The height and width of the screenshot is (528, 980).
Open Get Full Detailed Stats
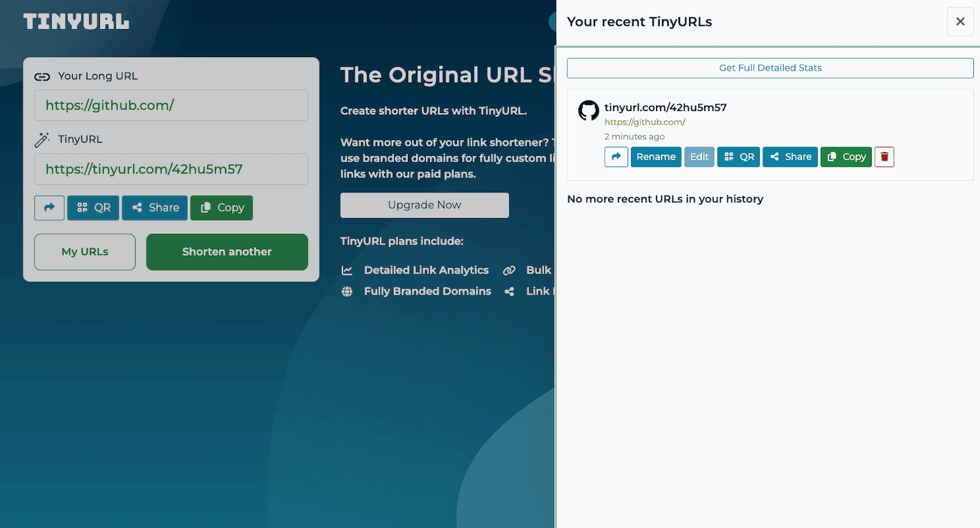point(770,67)
